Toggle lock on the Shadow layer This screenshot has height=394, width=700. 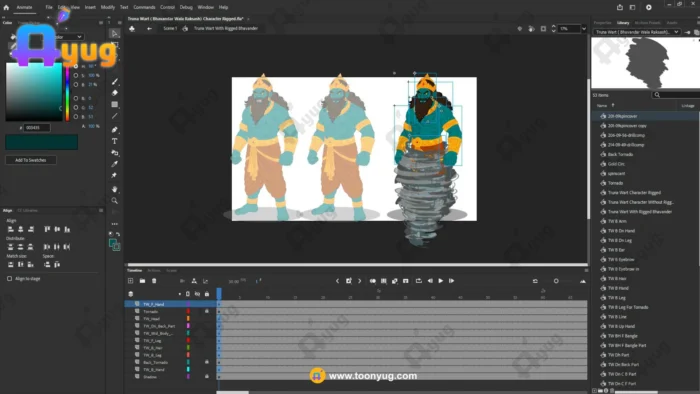207,377
